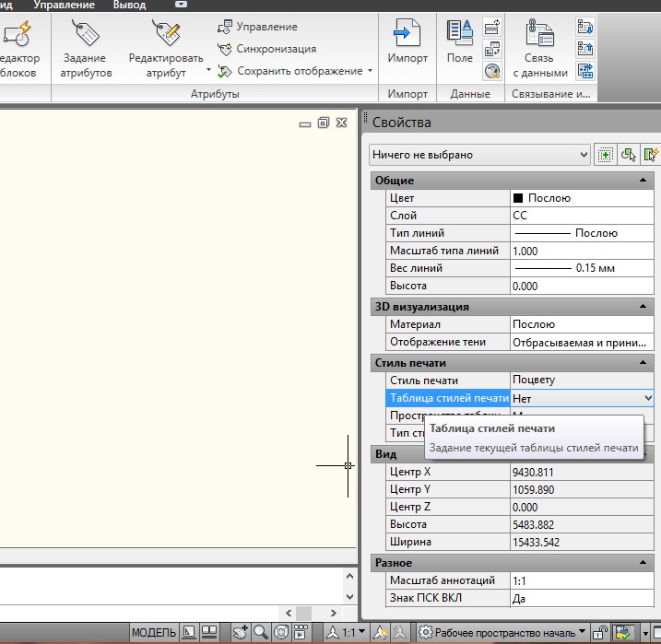The height and width of the screenshot is (644, 661).
Task: Toggle the toolbar lock padlock icon
Action: (x=599, y=632)
